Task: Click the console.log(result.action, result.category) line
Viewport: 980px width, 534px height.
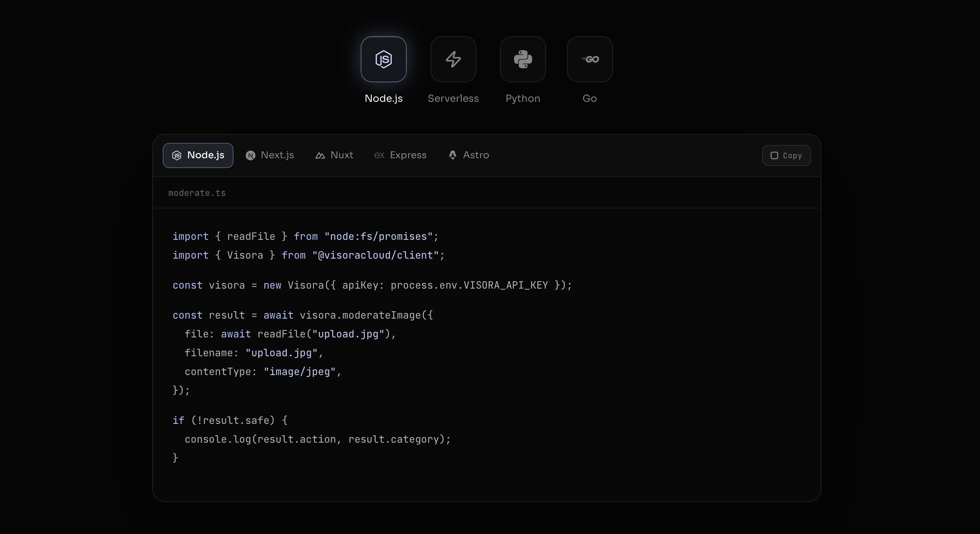Action: [x=317, y=439]
